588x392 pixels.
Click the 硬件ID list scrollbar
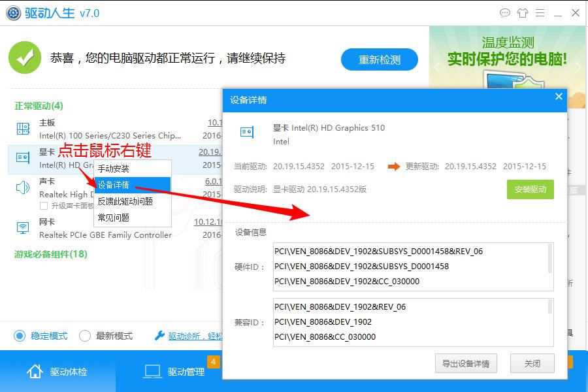550,259
